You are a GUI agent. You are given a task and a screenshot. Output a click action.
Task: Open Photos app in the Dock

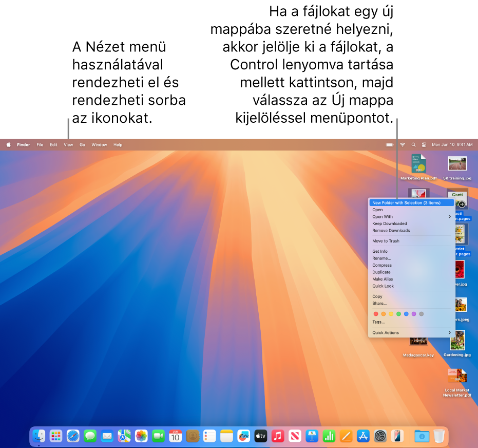tap(141, 436)
